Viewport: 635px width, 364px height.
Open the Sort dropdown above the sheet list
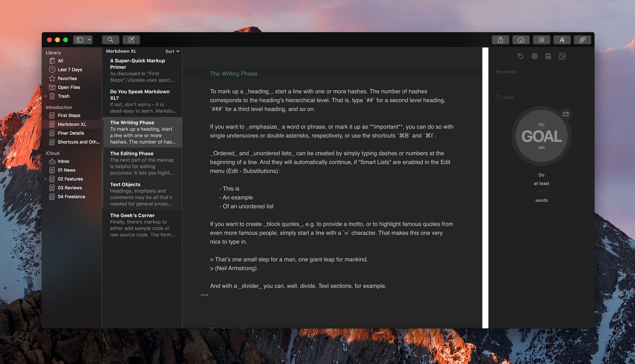172,51
